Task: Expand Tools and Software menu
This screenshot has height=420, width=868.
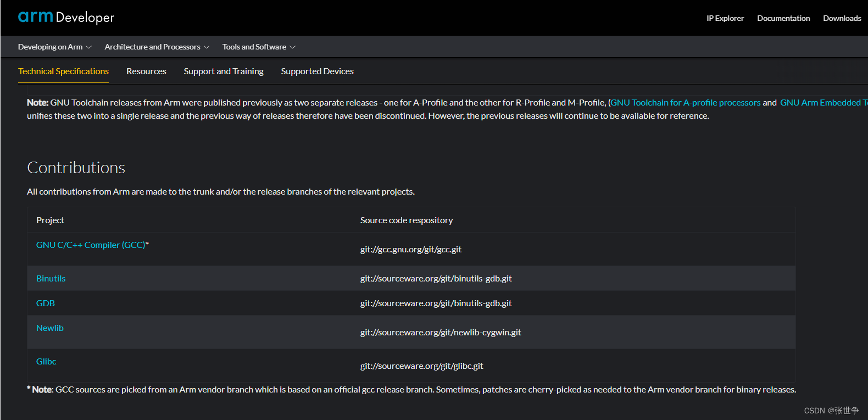Action: [259, 47]
